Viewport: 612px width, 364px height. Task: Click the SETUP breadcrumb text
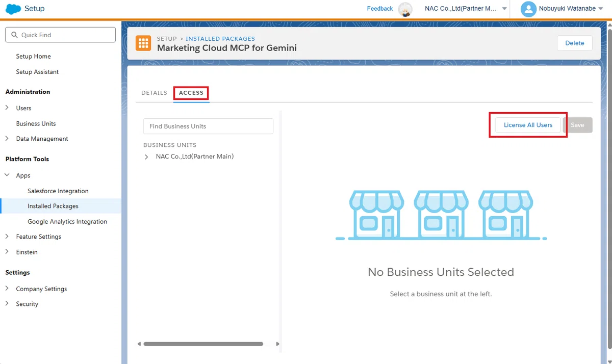click(167, 39)
